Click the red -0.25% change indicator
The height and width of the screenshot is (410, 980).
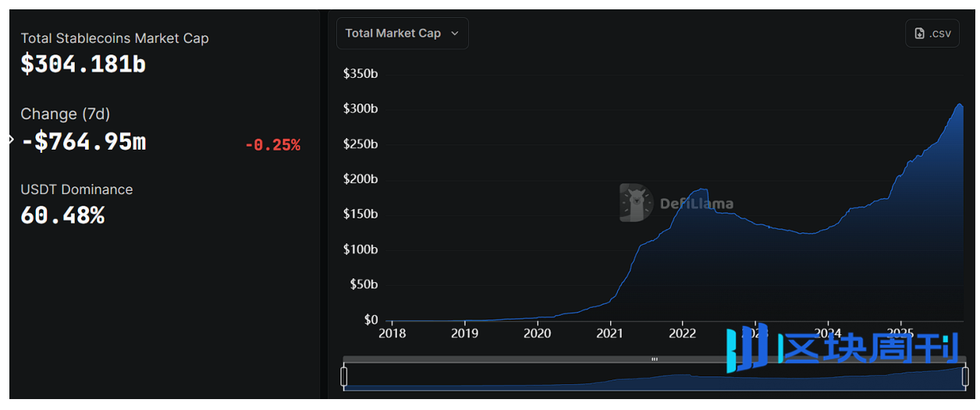[272, 145]
